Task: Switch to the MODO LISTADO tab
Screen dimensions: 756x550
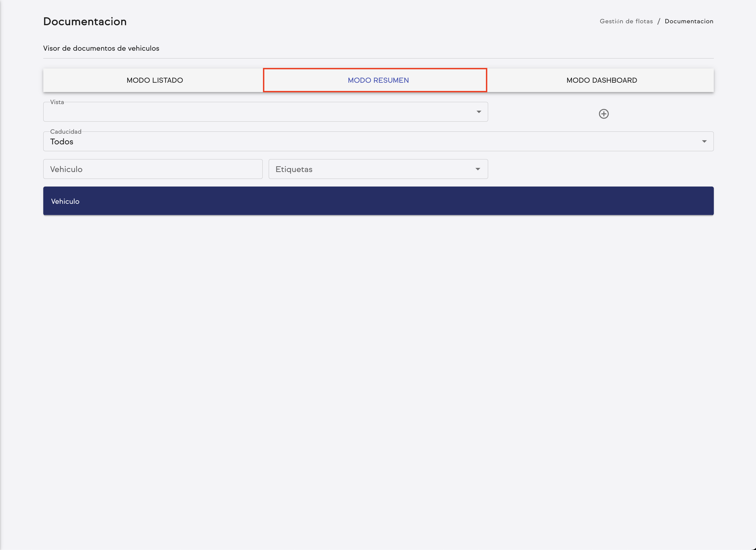Action: click(155, 80)
